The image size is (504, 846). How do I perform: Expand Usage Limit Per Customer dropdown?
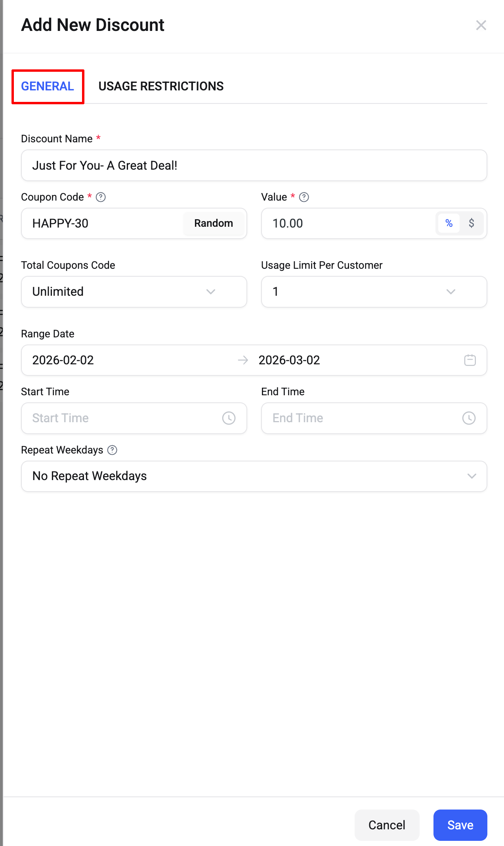[374, 292]
